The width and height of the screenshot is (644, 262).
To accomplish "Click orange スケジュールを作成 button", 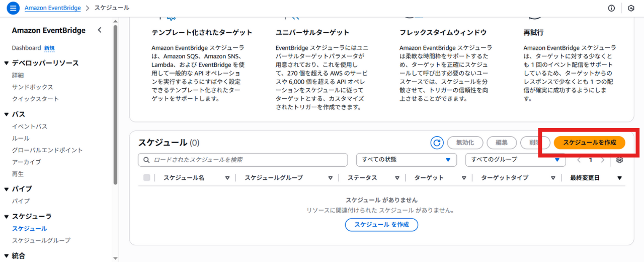I will [x=589, y=143].
